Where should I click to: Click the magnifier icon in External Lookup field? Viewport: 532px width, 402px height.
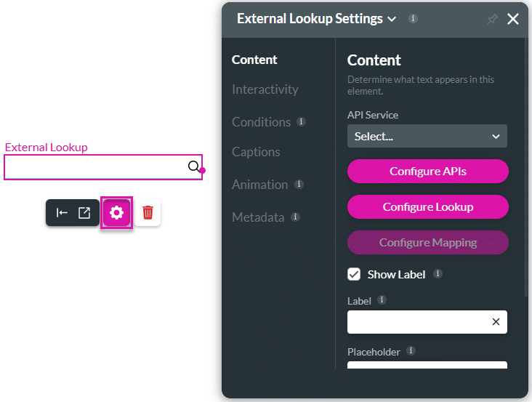pyautogui.click(x=194, y=166)
